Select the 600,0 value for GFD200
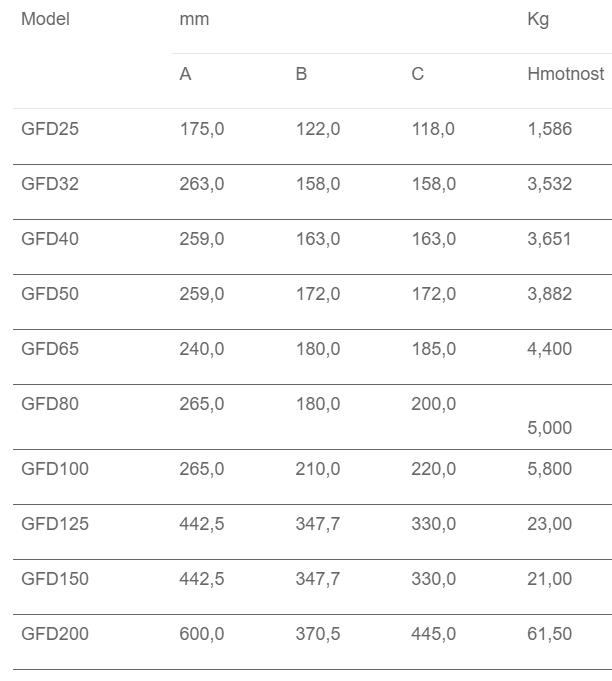The image size is (612, 681). [x=202, y=634]
